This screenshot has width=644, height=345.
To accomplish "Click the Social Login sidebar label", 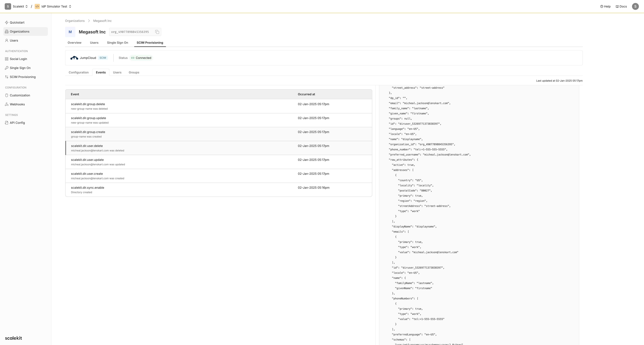I will pyautogui.click(x=19, y=59).
